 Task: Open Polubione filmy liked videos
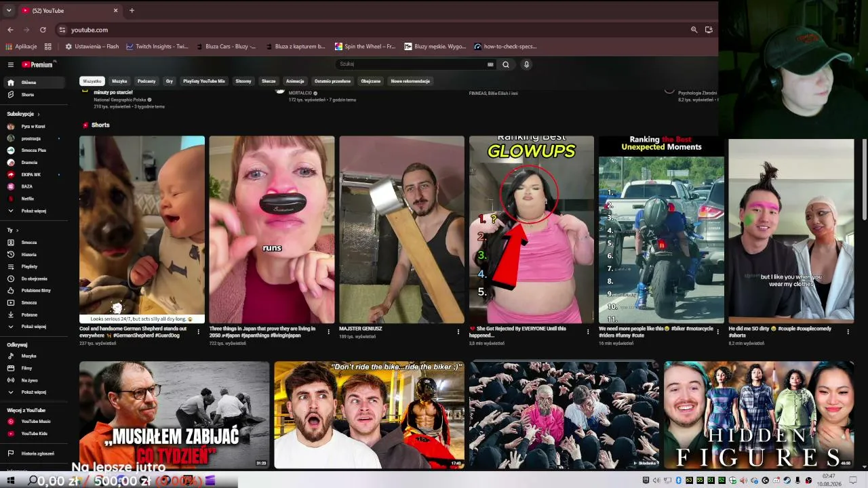(x=33, y=290)
